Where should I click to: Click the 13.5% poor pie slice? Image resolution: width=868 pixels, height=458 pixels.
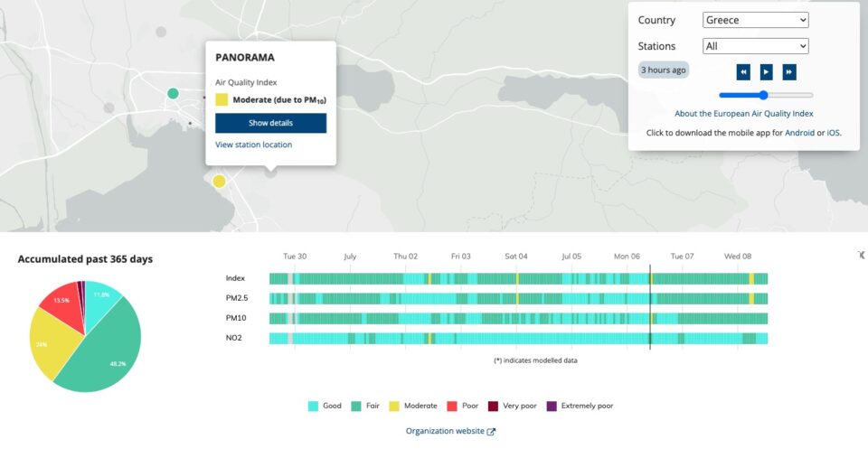point(65,304)
